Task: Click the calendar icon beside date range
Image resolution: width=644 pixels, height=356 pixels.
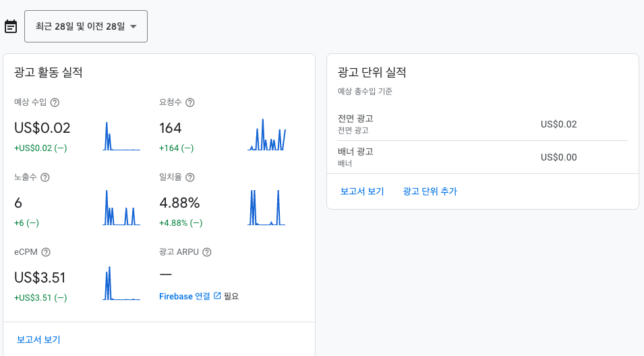Action: (x=11, y=27)
